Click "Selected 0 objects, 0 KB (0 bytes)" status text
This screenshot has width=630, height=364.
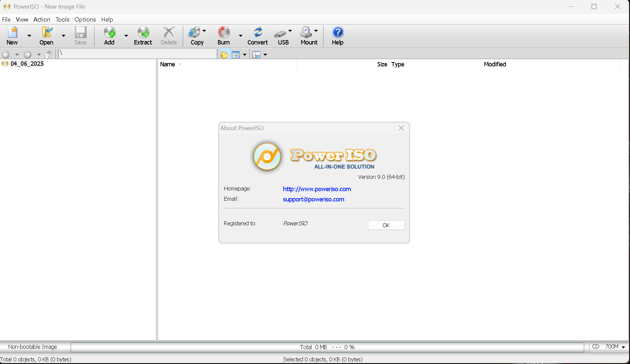[x=323, y=359]
